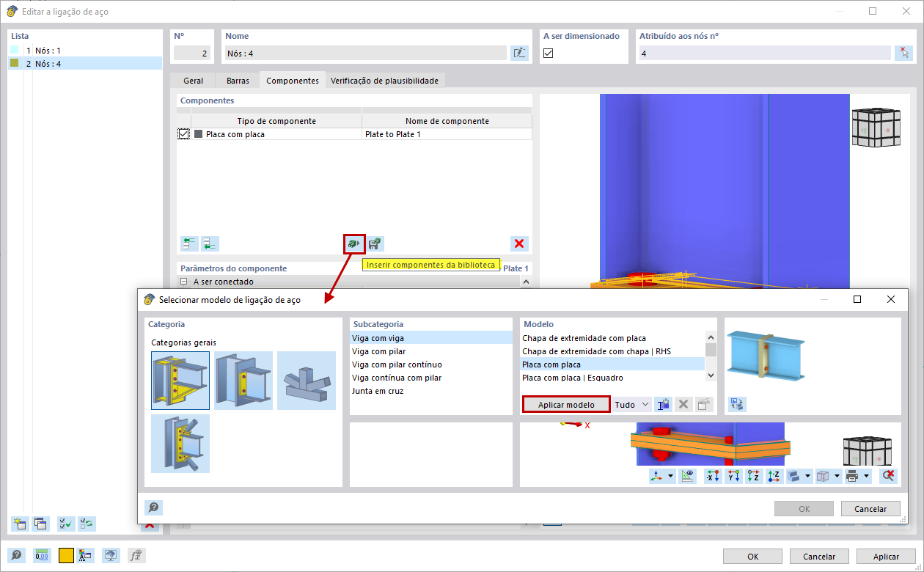
Task: Click OK in main Editar ligação dialog
Action: pos(752,556)
